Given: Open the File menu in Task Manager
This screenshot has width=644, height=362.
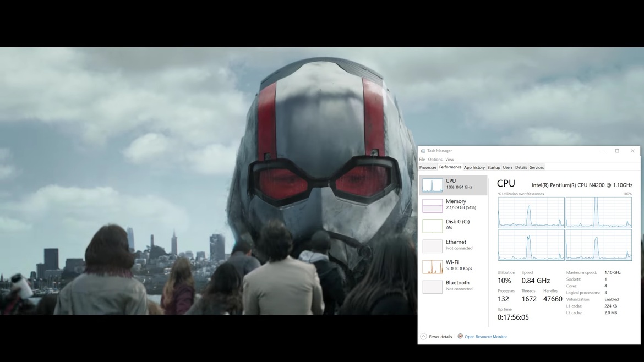Looking at the screenshot, I should pyautogui.click(x=422, y=160).
